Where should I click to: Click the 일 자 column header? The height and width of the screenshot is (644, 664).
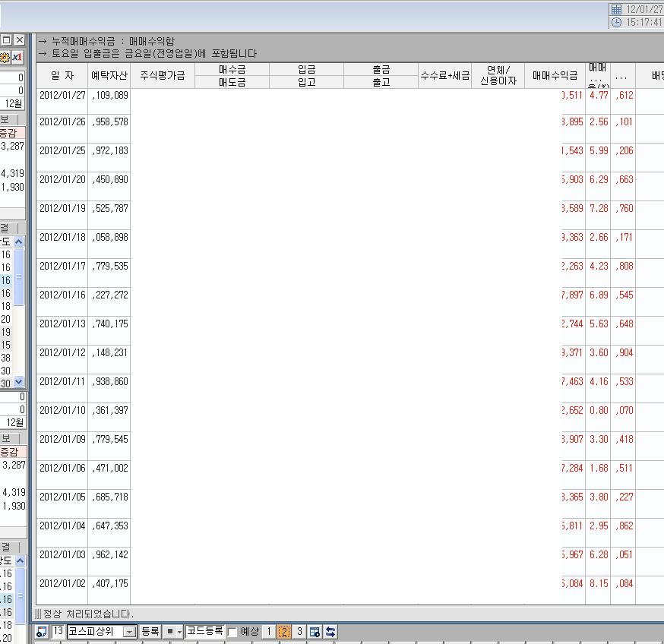point(62,76)
